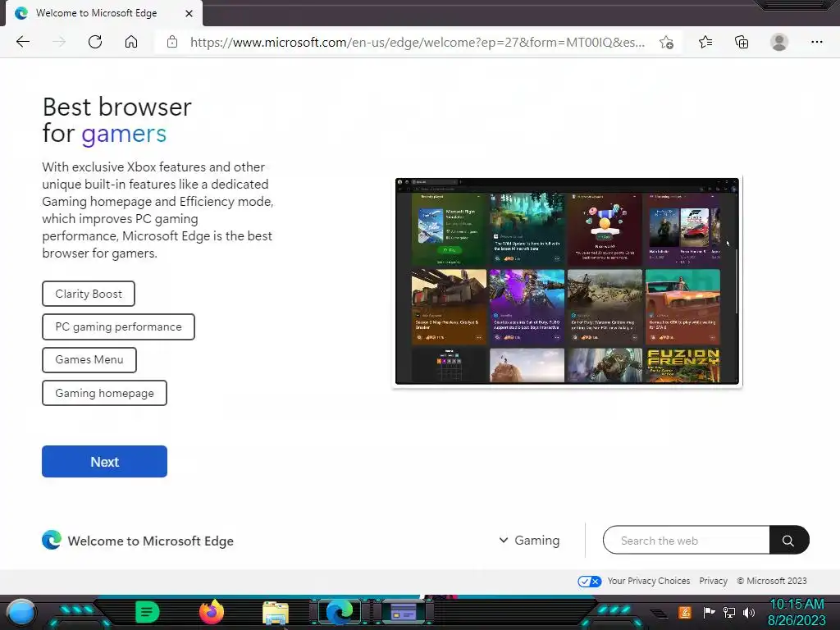Image resolution: width=840 pixels, height=630 pixels.
Task: Click the blue Next button
Action: click(x=104, y=461)
